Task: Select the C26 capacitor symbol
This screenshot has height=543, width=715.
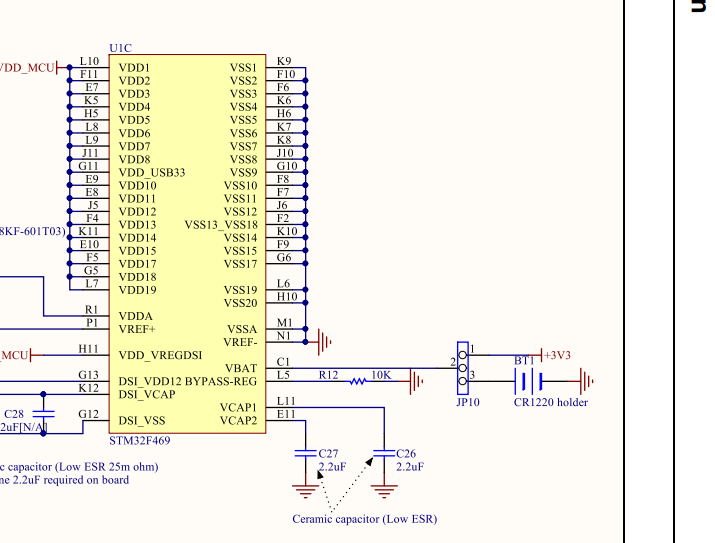Action: 384,453
